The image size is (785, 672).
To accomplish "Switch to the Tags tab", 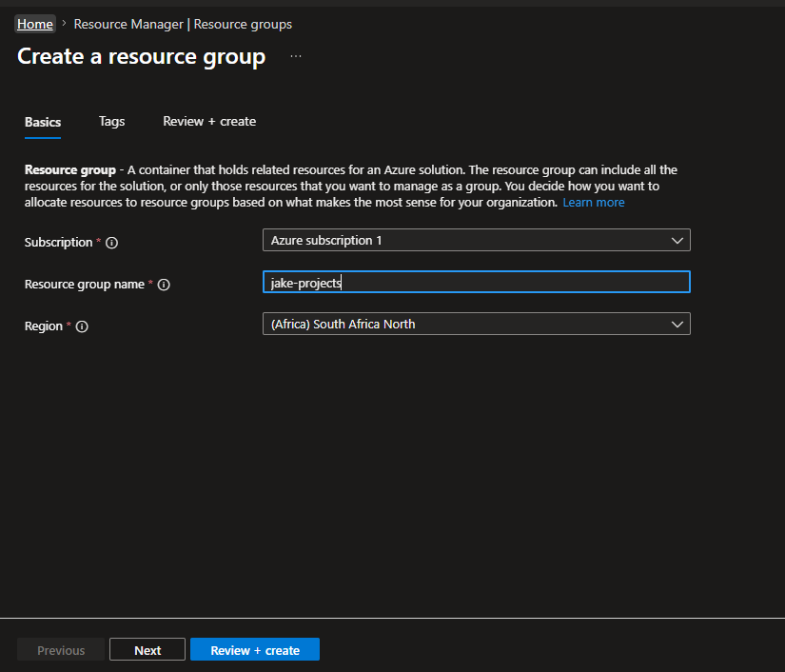I will (x=111, y=122).
